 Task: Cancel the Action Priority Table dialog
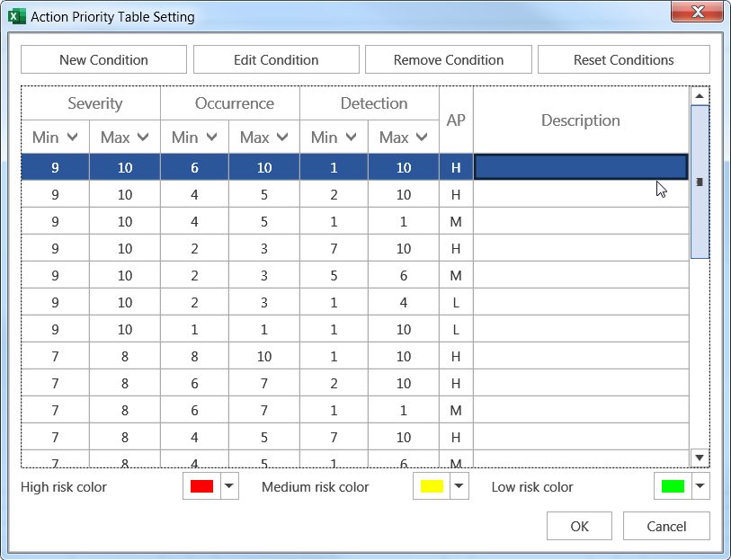666,527
